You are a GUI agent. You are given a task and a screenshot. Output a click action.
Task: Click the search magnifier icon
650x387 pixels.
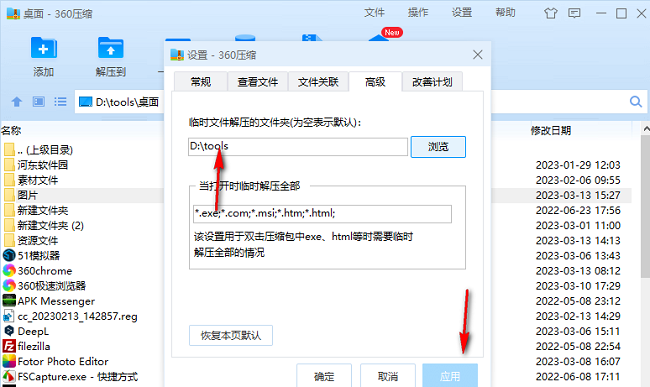[x=635, y=102]
